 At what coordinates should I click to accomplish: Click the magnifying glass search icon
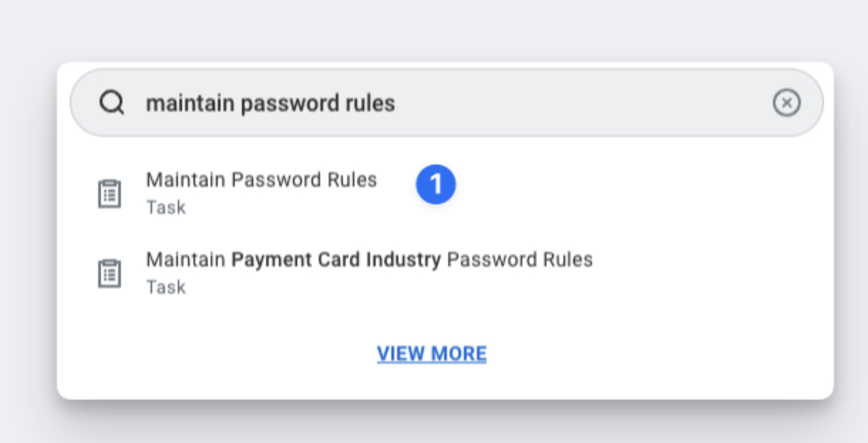[x=112, y=103]
